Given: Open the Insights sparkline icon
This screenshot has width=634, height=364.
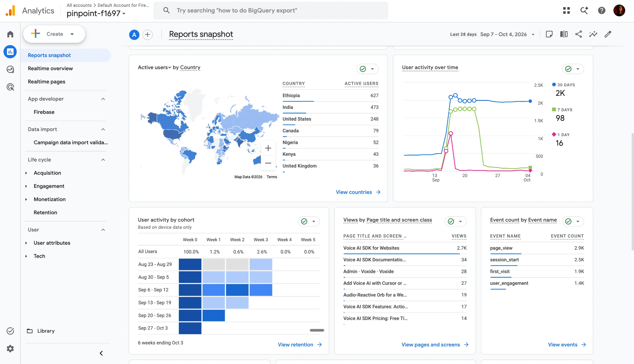Looking at the screenshot, I should pos(593,34).
